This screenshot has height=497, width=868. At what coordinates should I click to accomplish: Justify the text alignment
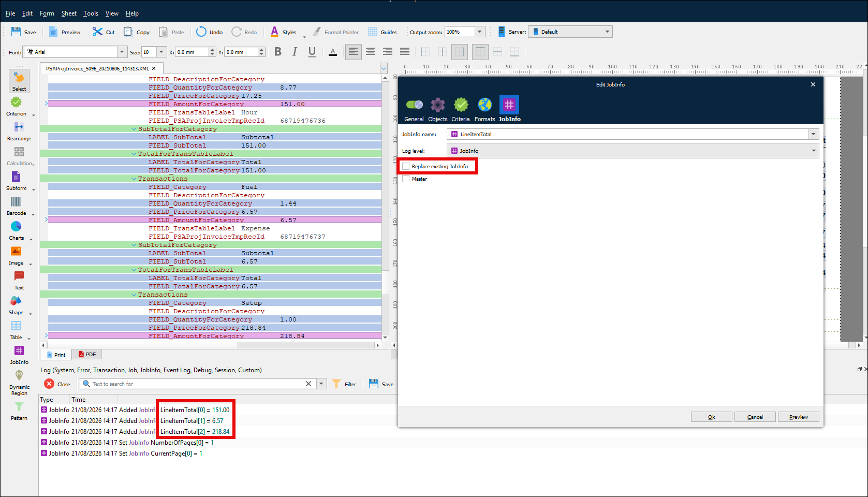[x=405, y=52]
